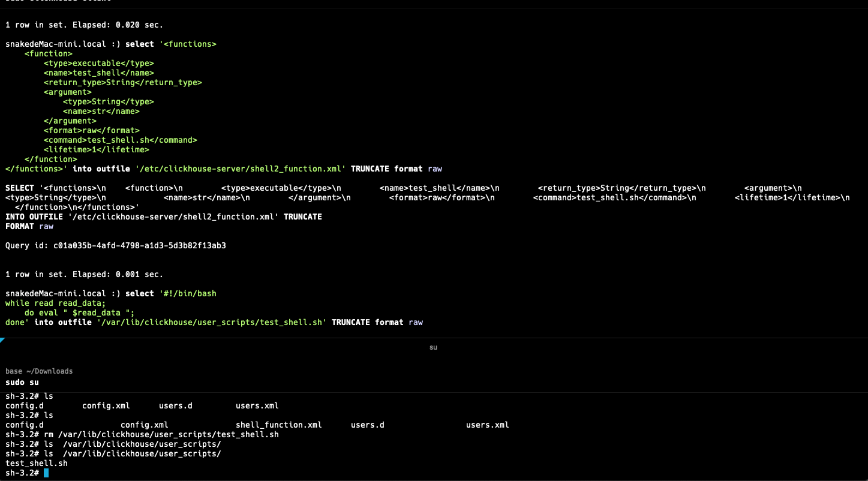Click the green '<name>str</name>' line
Viewport: 868px width, 481px height.
(x=101, y=111)
